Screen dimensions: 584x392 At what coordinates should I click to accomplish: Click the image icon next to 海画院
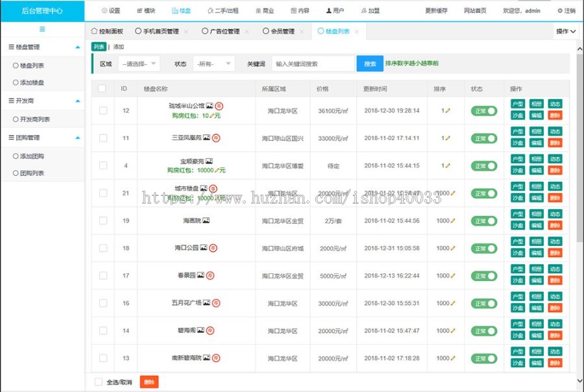coord(206,221)
